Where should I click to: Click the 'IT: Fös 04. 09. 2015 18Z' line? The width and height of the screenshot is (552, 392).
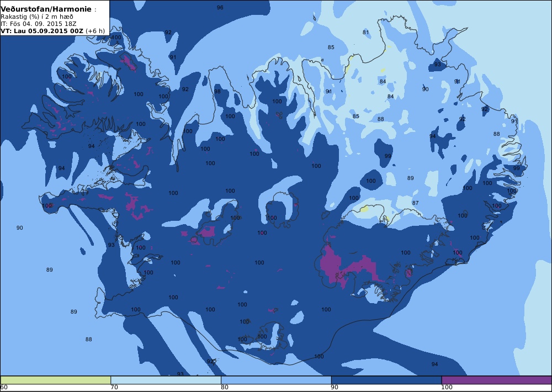click(x=39, y=24)
